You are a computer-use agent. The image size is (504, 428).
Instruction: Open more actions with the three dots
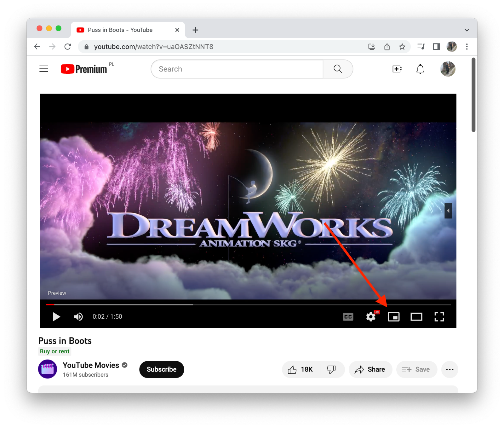tap(450, 369)
